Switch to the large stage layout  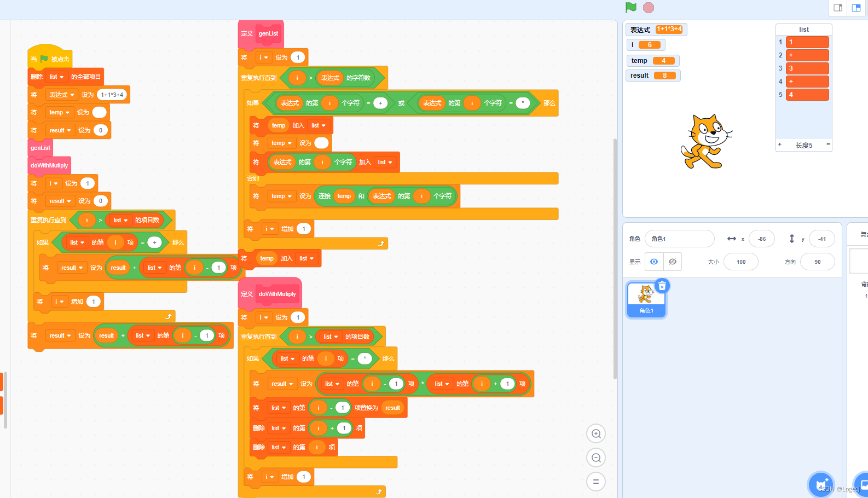tap(857, 8)
